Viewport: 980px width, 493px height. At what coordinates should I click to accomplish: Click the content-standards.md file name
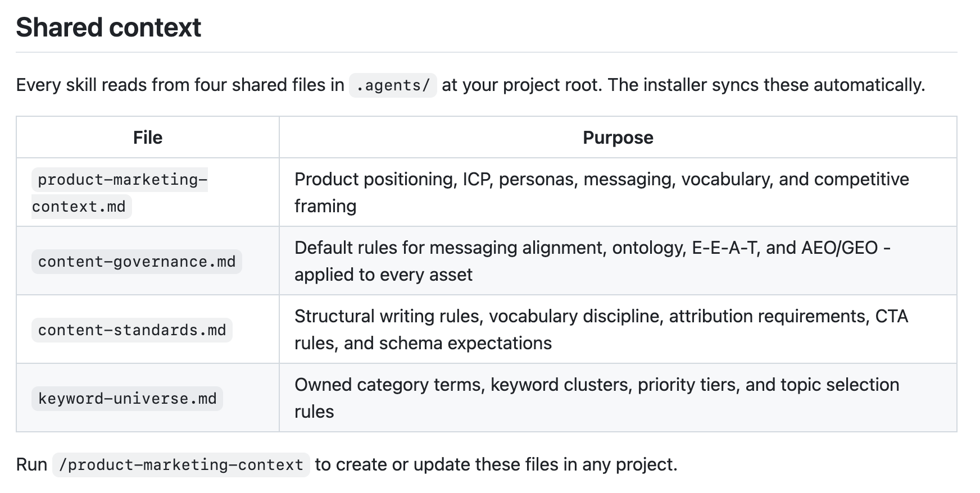pyautogui.click(x=131, y=330)
